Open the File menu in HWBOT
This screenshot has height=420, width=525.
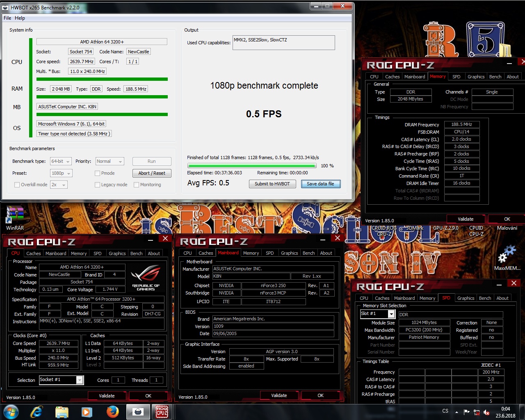[7, 18]
